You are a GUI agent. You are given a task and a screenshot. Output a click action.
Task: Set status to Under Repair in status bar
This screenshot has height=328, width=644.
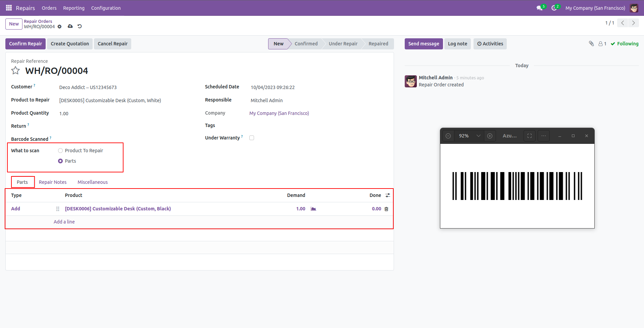343,44
